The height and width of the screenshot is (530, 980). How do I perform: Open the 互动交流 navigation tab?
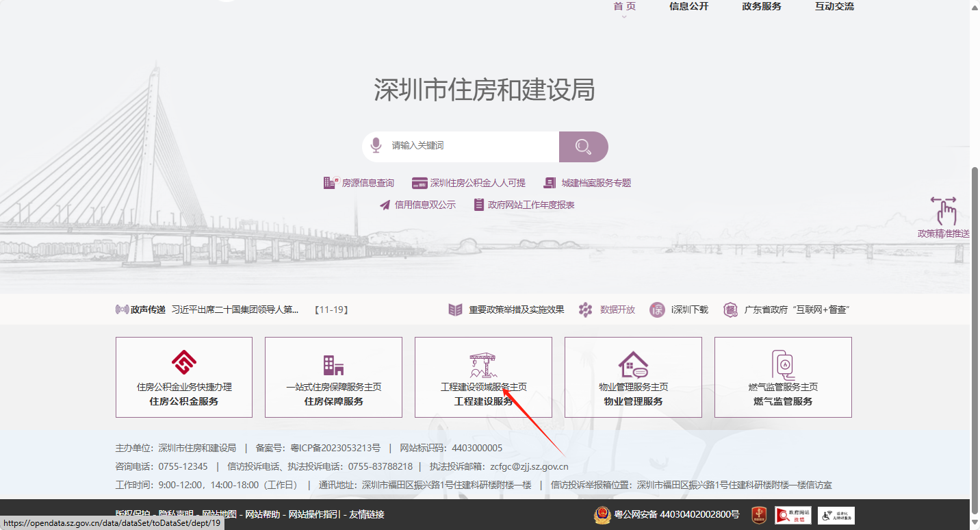834,6
